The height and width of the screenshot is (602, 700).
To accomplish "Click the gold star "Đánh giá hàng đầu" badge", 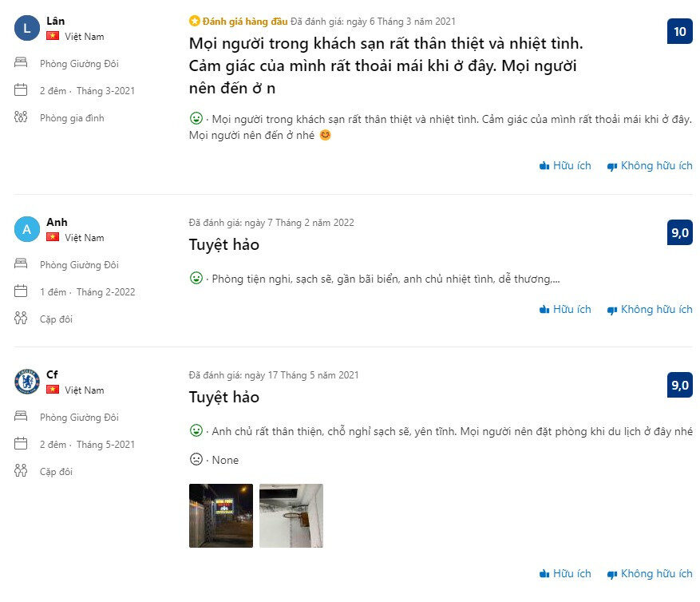I will click(x=195, y=21).
